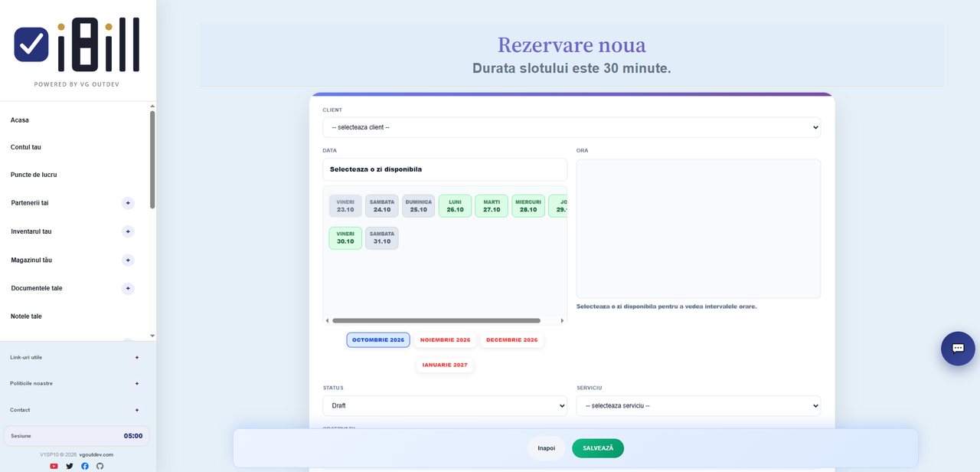Image resolution: width=980 pixels, height=472 pixels.
Task: Click the Selecteaza o zi disponibila field
Action: click(x=445, y=169)
